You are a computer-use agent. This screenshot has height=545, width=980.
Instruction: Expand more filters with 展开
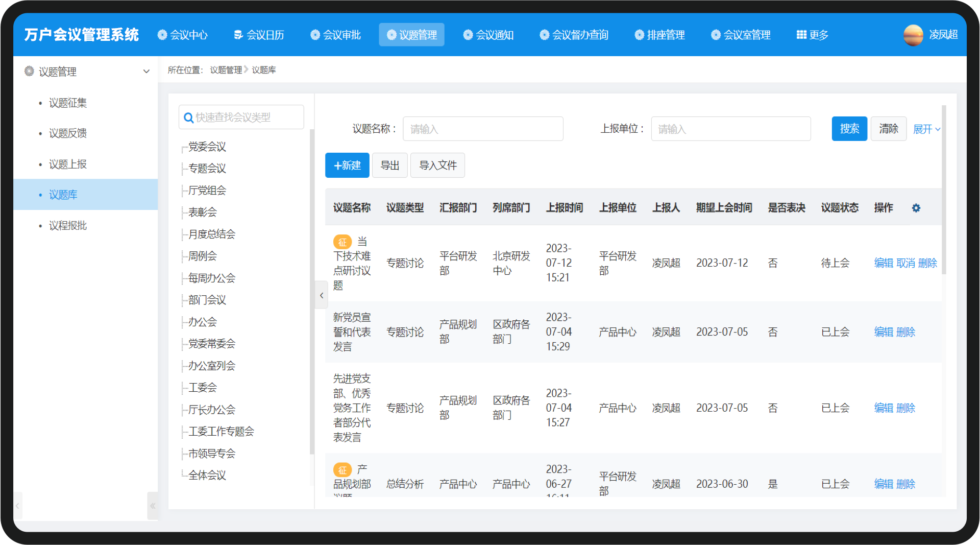pyautogui.click(x=926, y=129)
